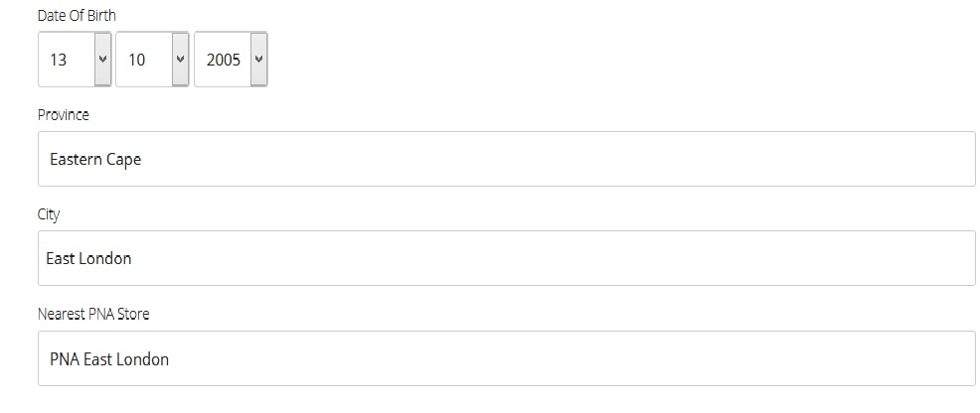Select the day value 13 box
Image resolution: width=980 pixels, height=413 pixels.
coord(65,60)
